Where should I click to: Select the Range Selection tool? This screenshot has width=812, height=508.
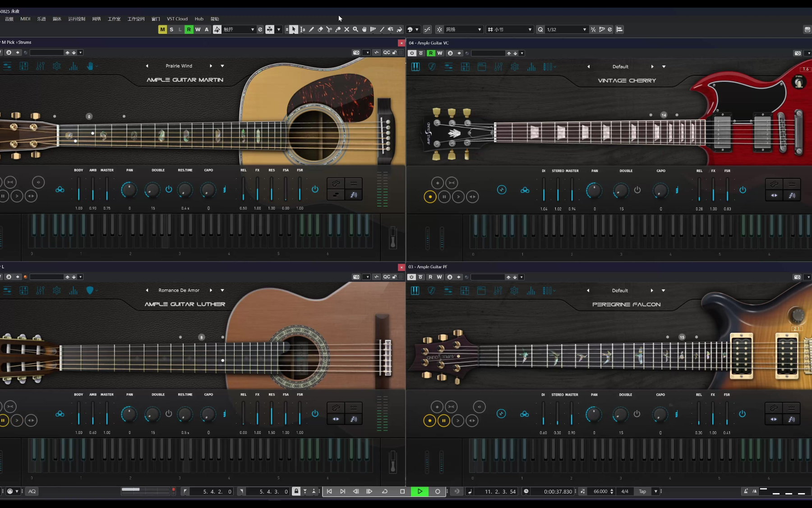click(x=303, y=29)
